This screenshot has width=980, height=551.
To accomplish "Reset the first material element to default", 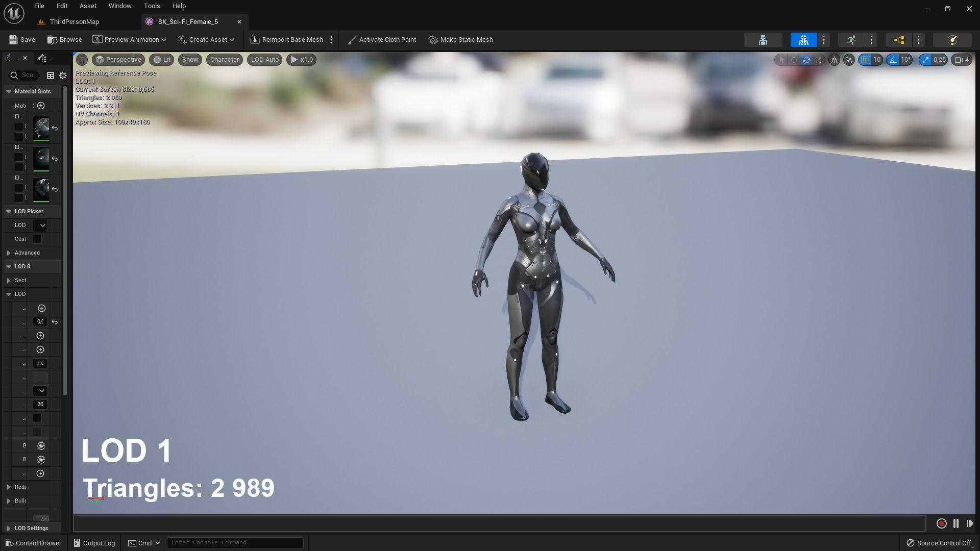I will click(x=55, y=129).
